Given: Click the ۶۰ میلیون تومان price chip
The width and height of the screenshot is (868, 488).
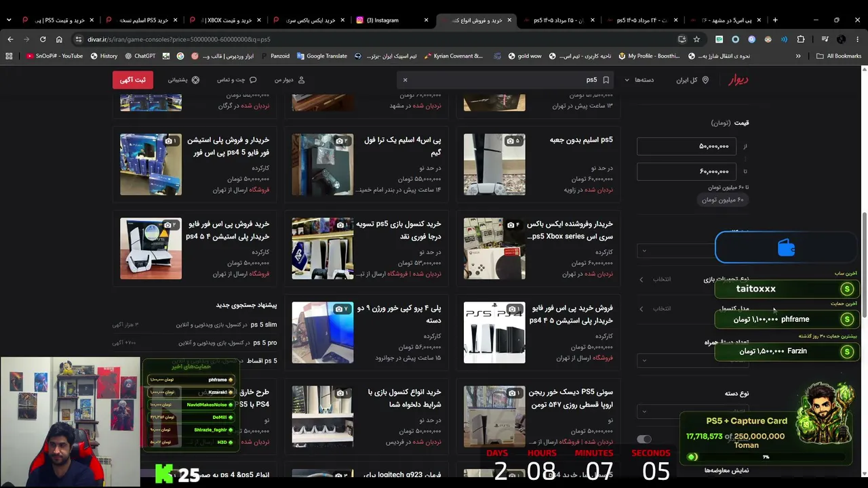Looking at the screenshot, I should (x=723, y=200).
